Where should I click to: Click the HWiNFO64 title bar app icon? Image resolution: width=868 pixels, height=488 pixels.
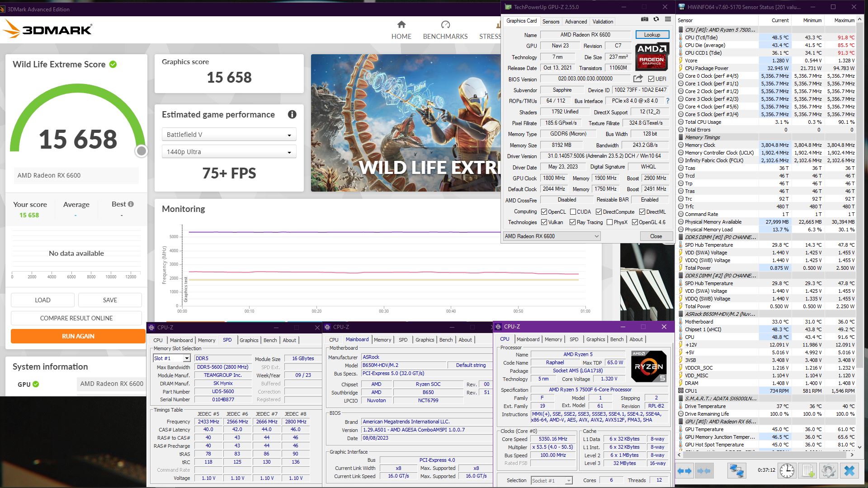coord(681,7)
